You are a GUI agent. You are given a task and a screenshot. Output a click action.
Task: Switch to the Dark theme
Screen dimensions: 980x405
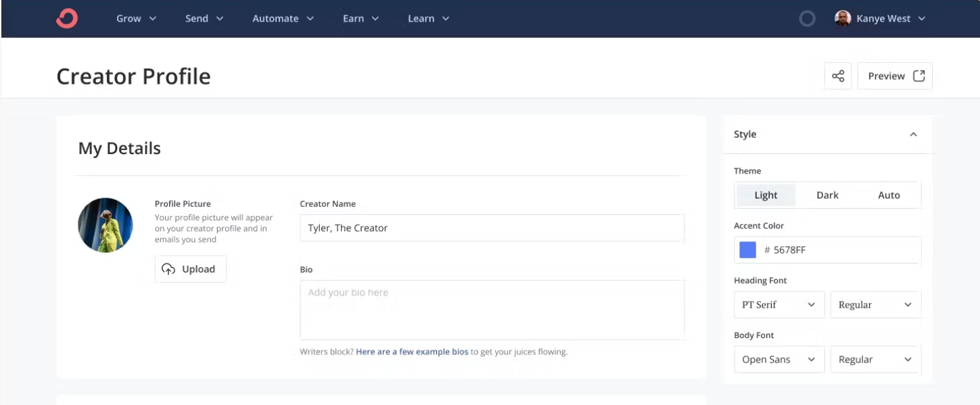point(827,195)
